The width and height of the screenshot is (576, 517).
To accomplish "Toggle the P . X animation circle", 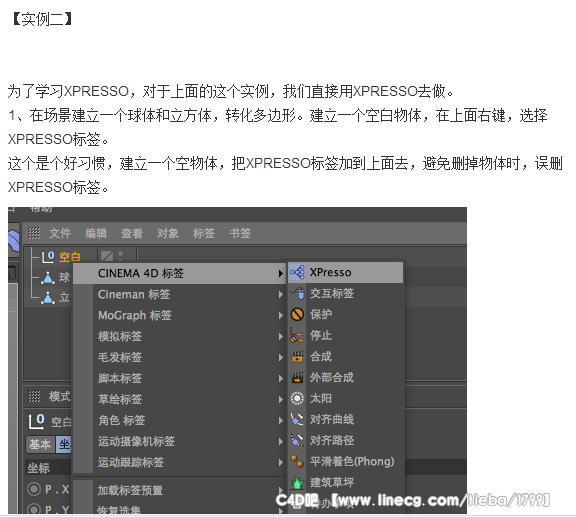I will [x=34, y=489].
